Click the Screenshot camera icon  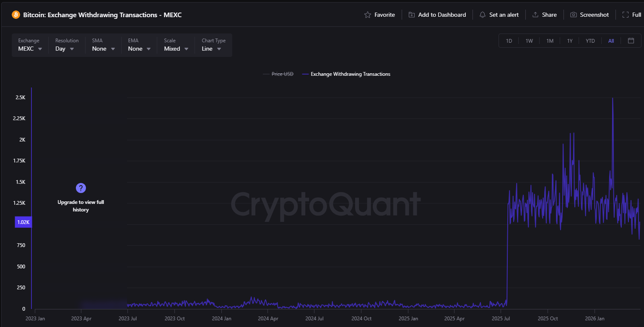coord(573,15)
